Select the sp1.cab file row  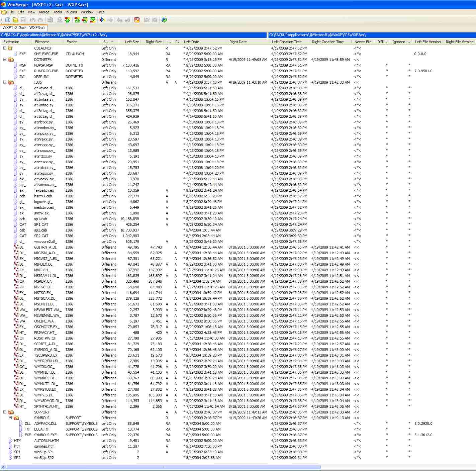[x=238, y=219]
